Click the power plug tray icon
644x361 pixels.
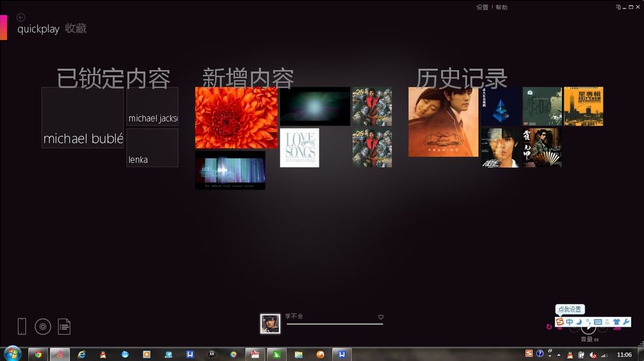point(581,355)
